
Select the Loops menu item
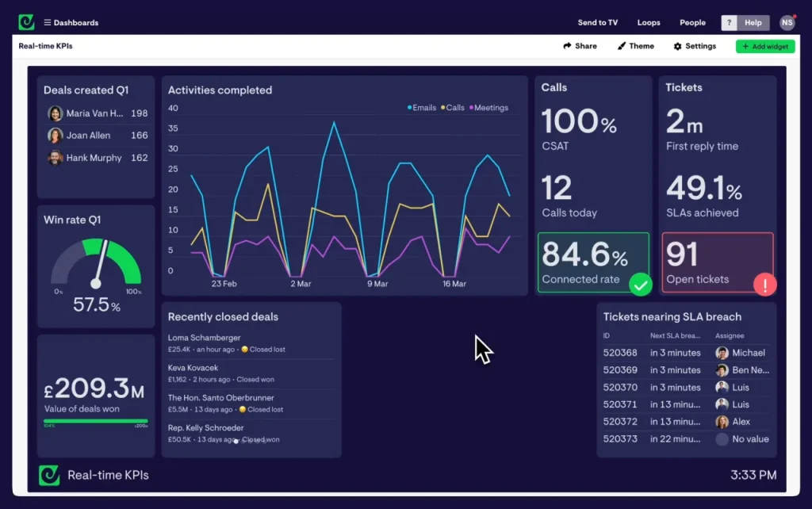tap(648, 22)
